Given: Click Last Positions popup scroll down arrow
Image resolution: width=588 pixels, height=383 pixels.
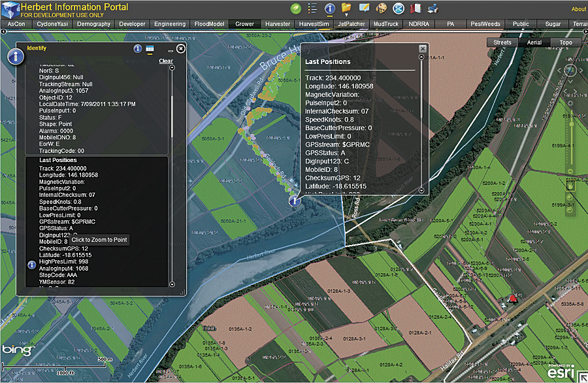Looking at the screenshot, I should 421,191.
